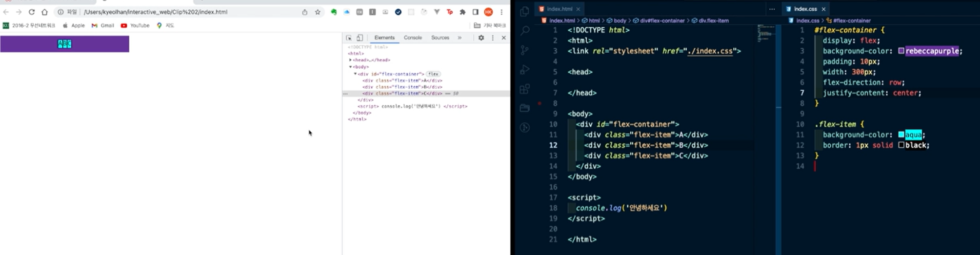The height and width of the screenshot is (255, 980).
Task: Select flex-item B node in DevTools
Action: [402, 87]
